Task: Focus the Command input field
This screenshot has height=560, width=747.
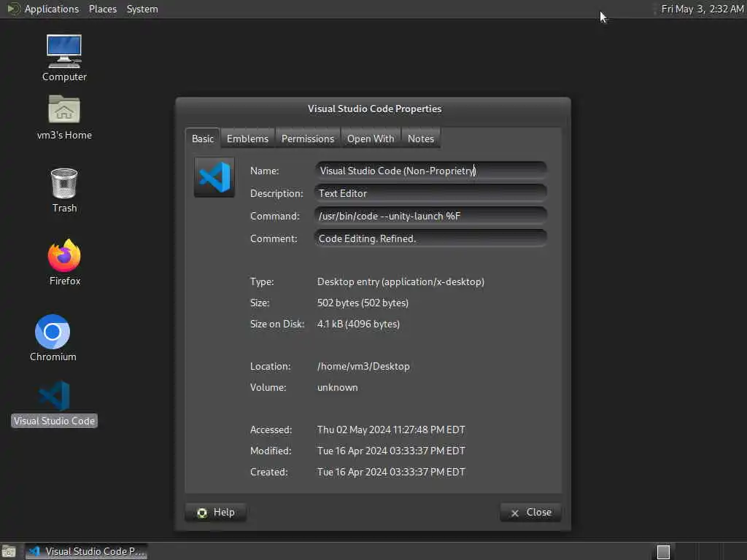Action: (430, 216)
